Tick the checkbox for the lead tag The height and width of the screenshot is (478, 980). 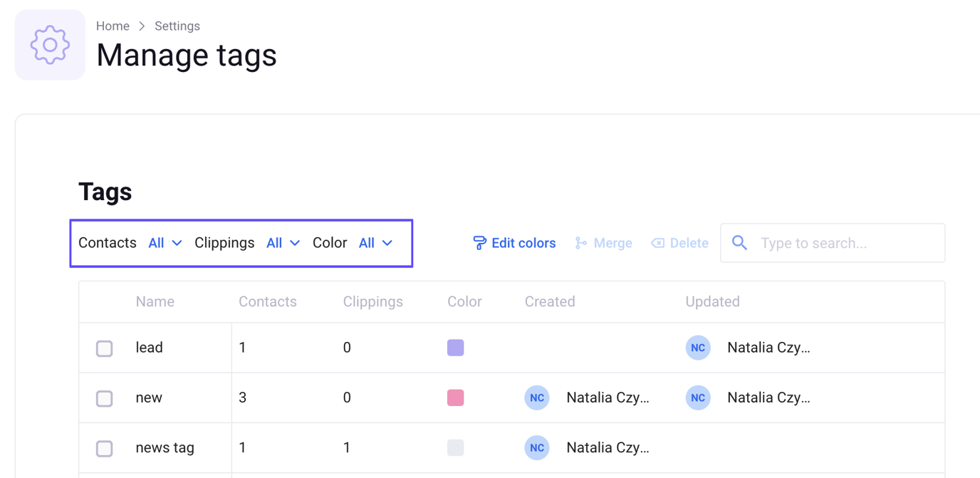point(105,348)
